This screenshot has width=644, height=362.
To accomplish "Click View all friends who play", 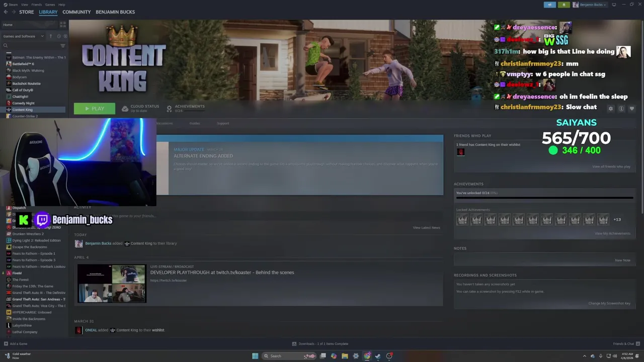I will click(x=611, y=166).
